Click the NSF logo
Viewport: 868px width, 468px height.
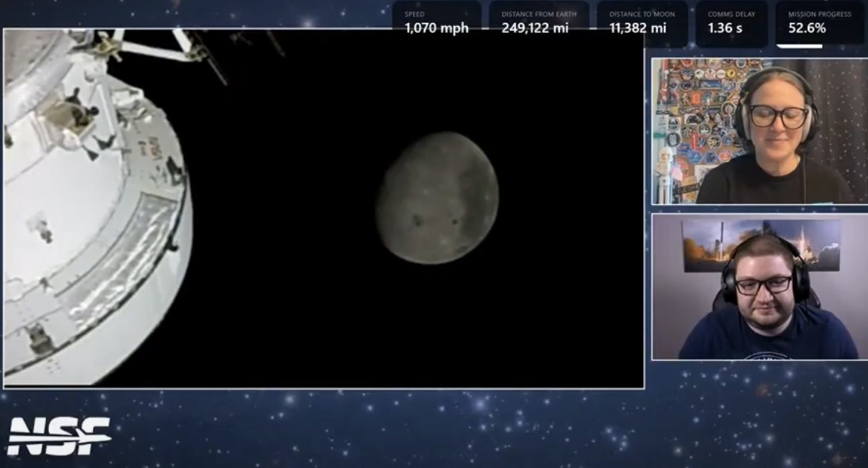[59, 436]
